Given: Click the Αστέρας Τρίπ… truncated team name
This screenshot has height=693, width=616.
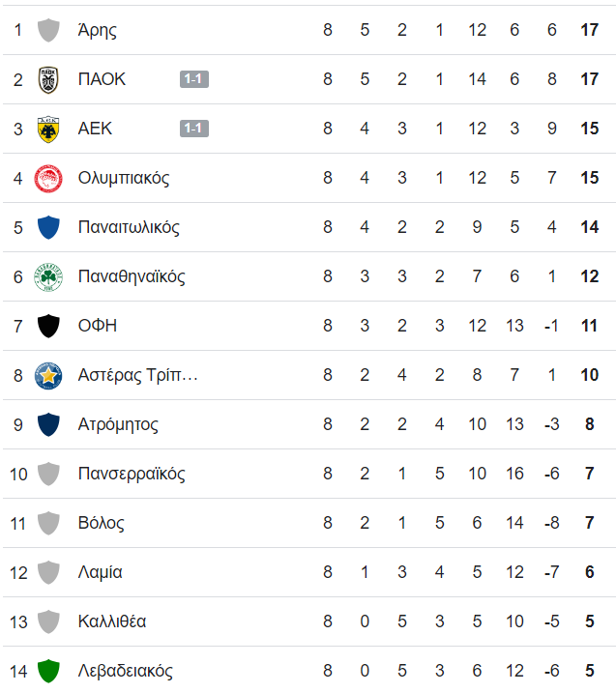Looking at the screenshot, I should tap(137, 375).
